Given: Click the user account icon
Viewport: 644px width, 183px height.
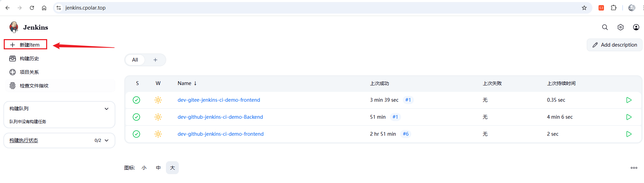Looking at the screenshot, I should pyautogui.click(x=636, y=27).
